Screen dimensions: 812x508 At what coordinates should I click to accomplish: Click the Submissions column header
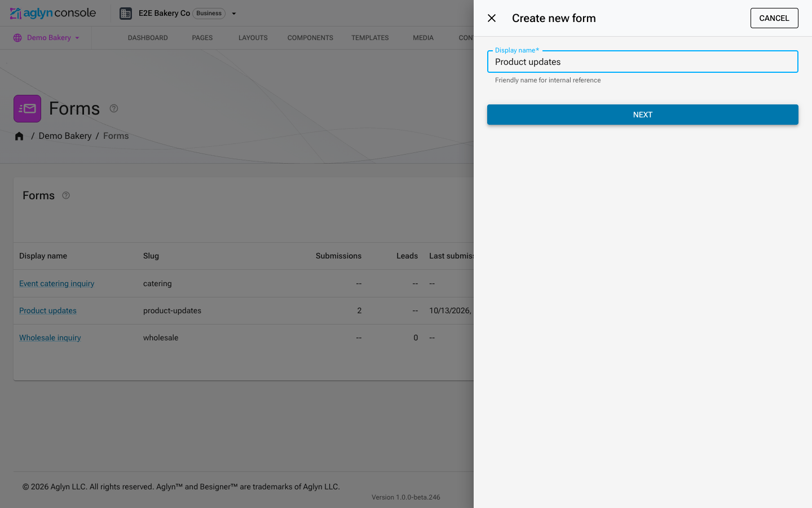coord(338,256)
